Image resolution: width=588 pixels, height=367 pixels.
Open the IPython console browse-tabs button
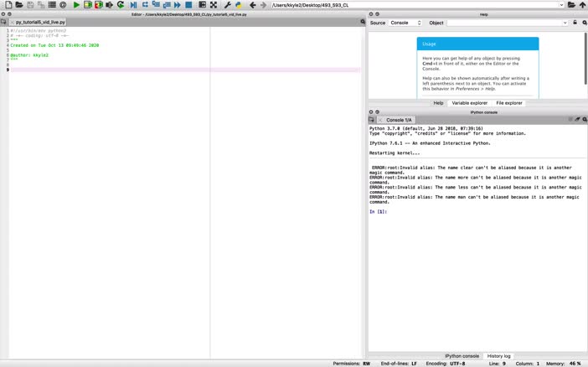click(371, 120)
